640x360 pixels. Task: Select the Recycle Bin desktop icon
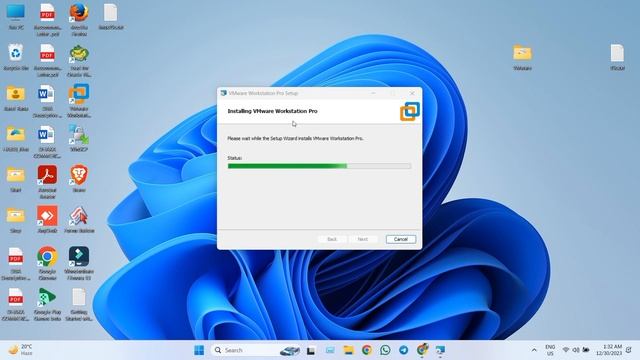[16, 57]
